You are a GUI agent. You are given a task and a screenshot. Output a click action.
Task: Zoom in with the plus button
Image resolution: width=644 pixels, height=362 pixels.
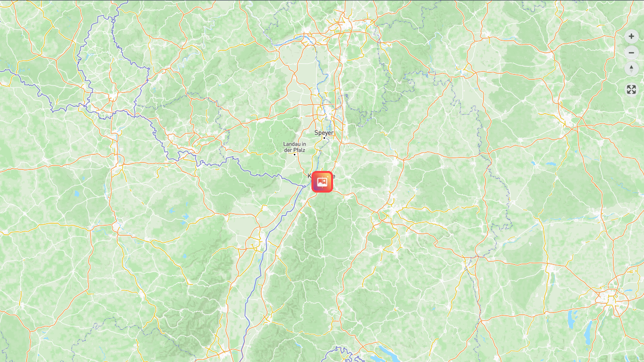tap(631, 36)
